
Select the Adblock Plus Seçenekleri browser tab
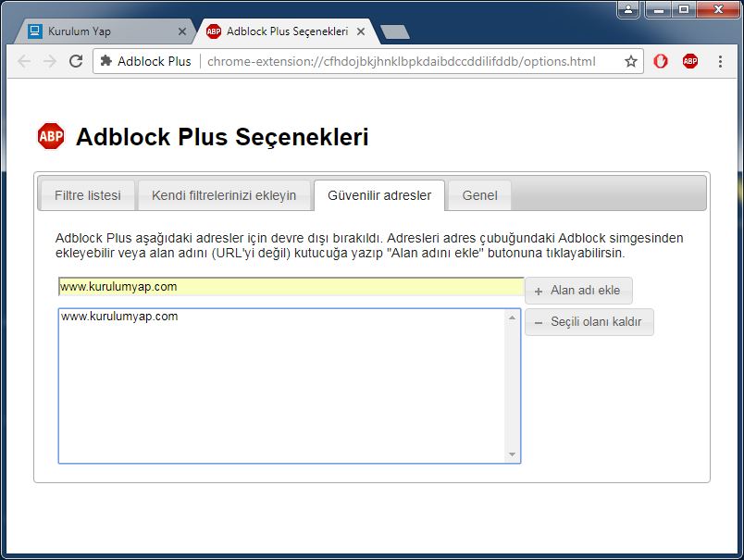(287, 31)
